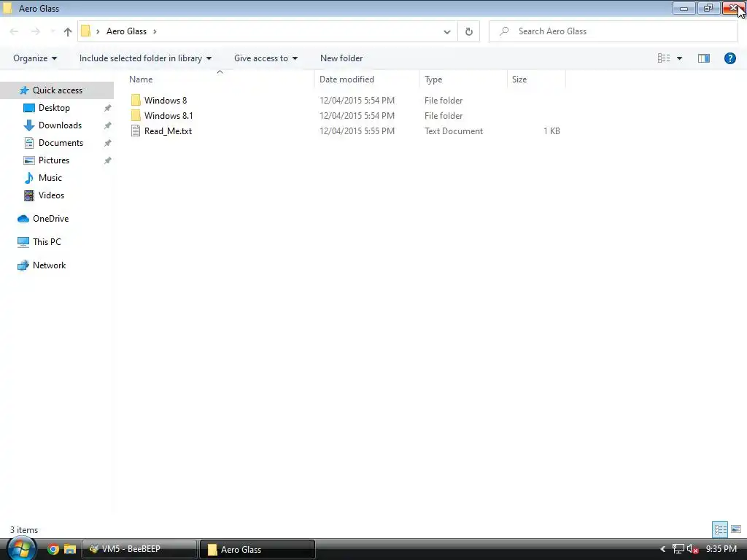Viewport: 747px width, 560px height.
Task: Open Videos in navigation pane
Action: (x=51, y=195)
